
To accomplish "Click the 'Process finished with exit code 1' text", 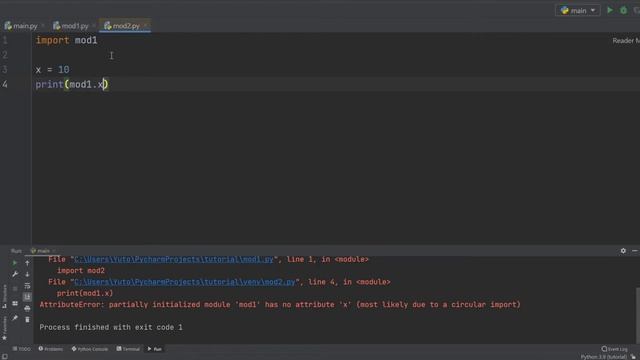I will click(111, 327).
